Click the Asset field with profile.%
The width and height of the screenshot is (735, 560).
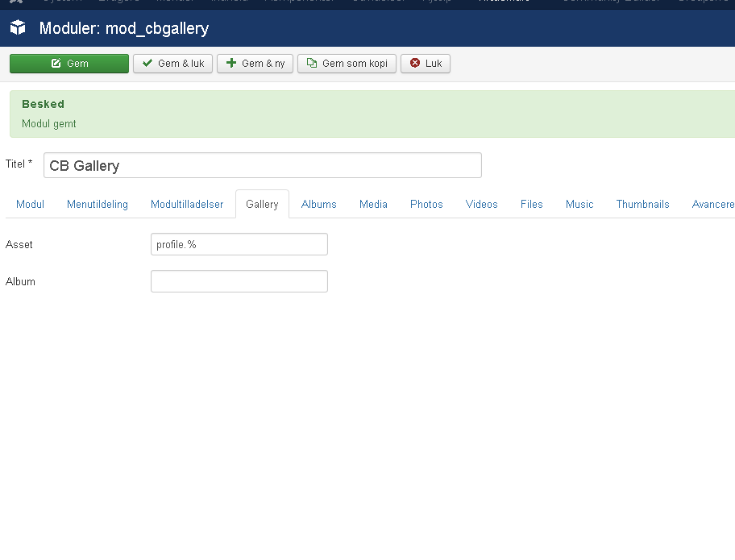(239, 244)
